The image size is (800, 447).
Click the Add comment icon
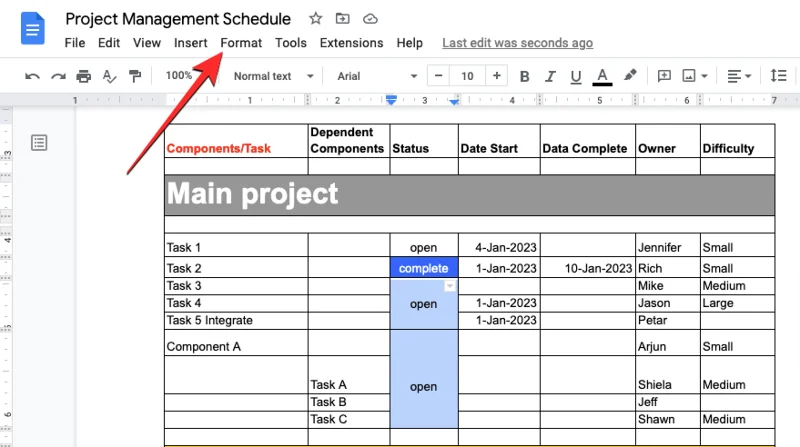[x=664, y=76]
